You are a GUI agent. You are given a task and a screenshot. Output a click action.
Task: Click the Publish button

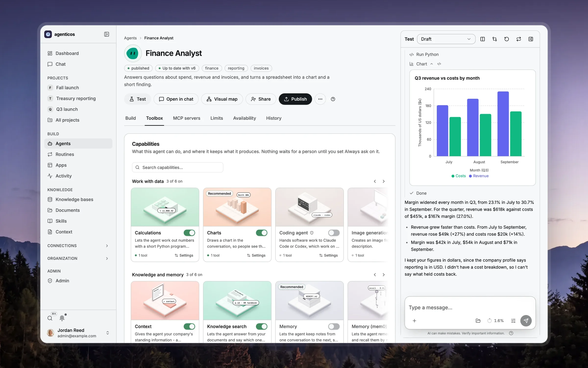295,99
